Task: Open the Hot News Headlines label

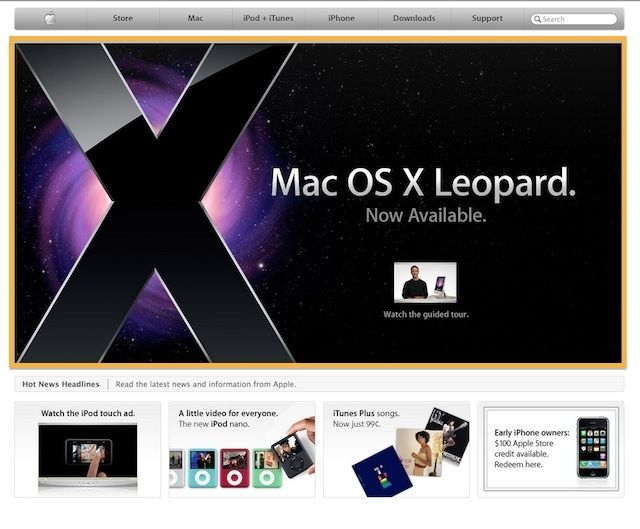Action: tap(61, 384)
